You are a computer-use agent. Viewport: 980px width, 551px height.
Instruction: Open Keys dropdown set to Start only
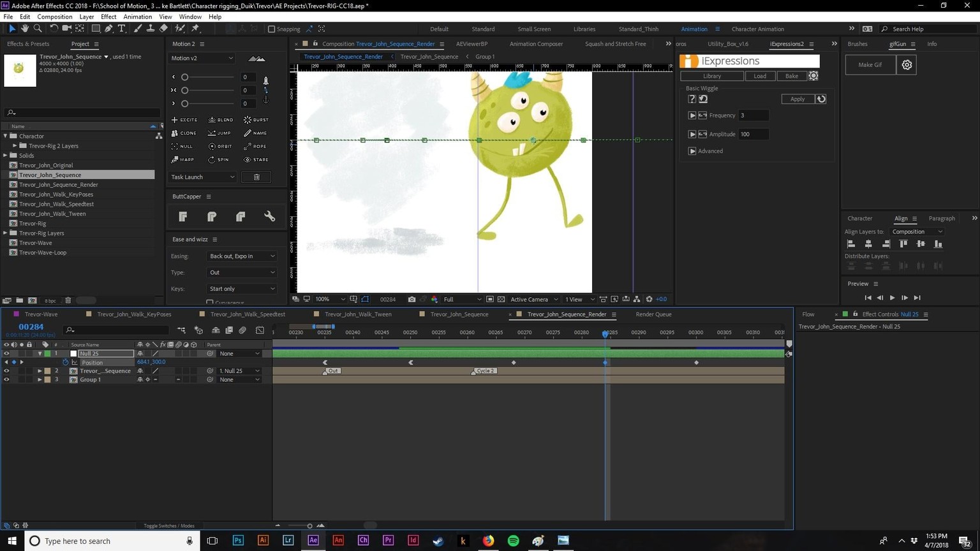241,289
